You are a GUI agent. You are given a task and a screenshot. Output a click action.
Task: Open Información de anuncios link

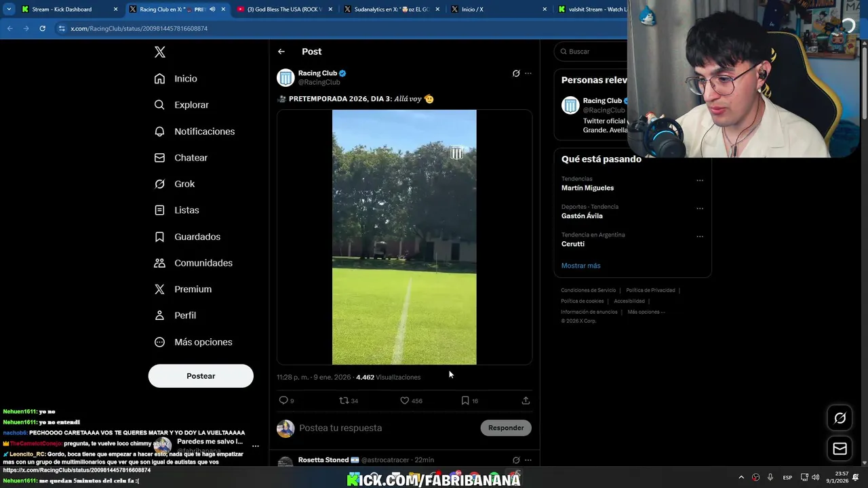[x=589, y=312]
